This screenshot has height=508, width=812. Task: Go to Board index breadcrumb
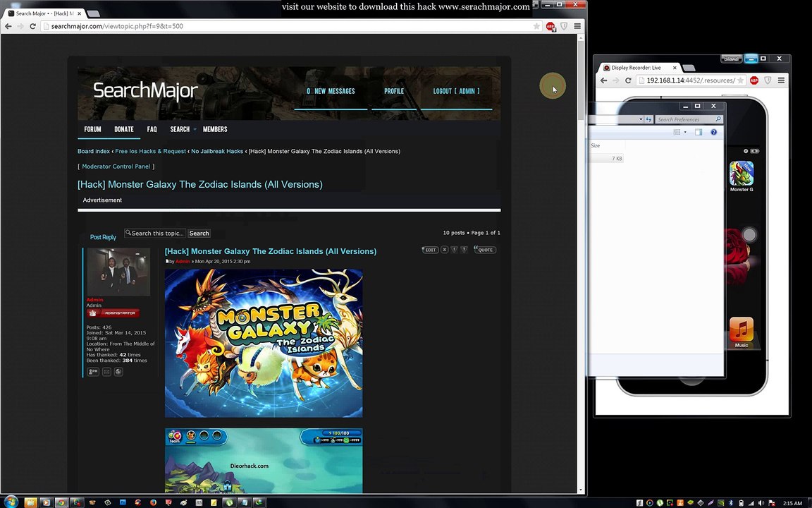pos(94,152)
